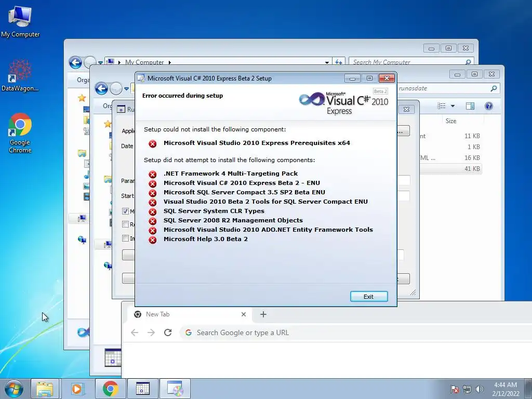Screen dimensions: 532x399
Task: Select the 11 KB file row
Action: 450,136
